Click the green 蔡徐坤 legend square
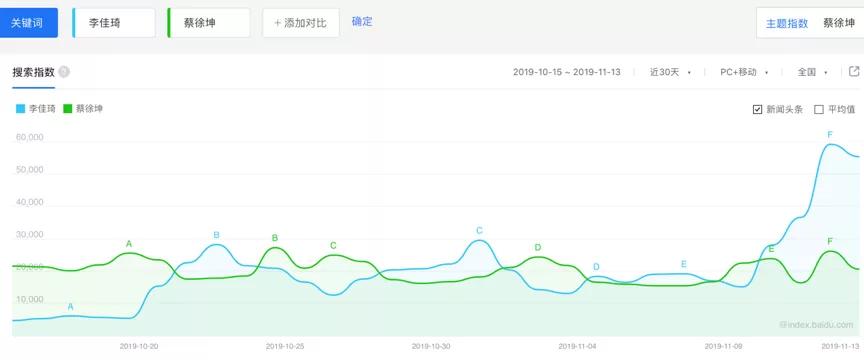This screenshot has height=360, width=864. coord(68,109)
